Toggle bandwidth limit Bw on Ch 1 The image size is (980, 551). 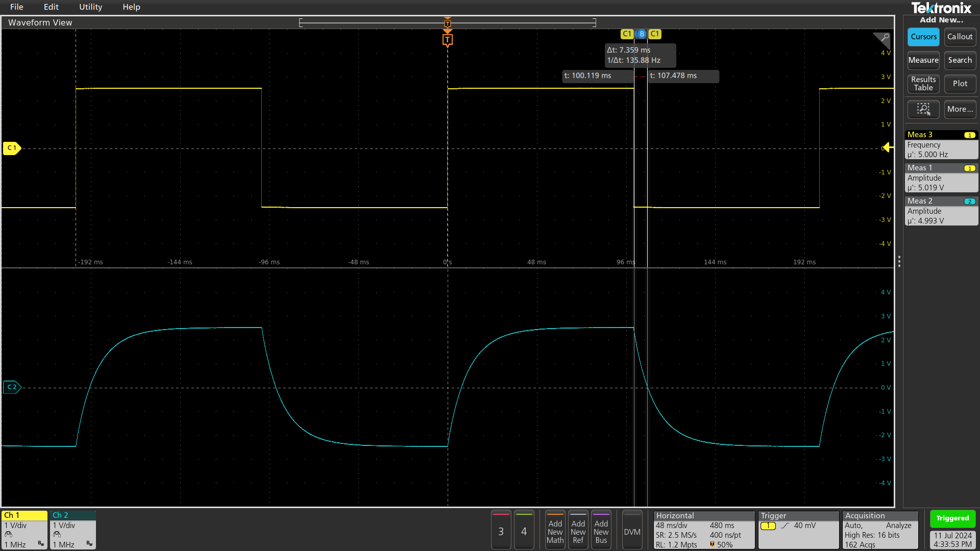(x=41, y=544)
